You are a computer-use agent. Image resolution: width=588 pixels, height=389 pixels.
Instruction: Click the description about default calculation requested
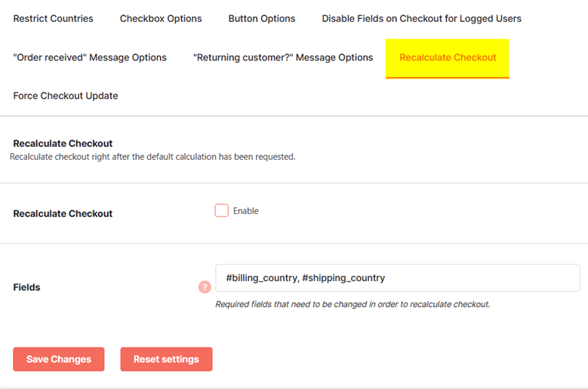coord(152,157)
